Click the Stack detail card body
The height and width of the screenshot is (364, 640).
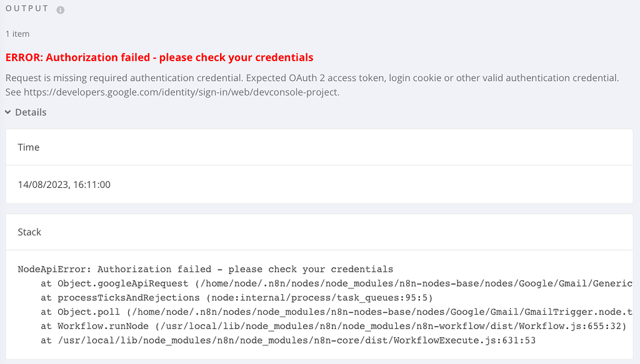tap(319, 306)
